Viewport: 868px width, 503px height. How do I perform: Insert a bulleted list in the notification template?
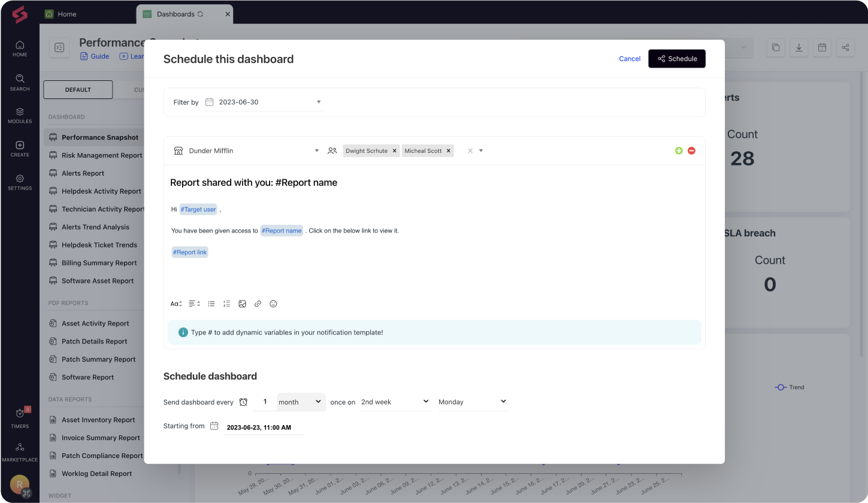(211, 304)
